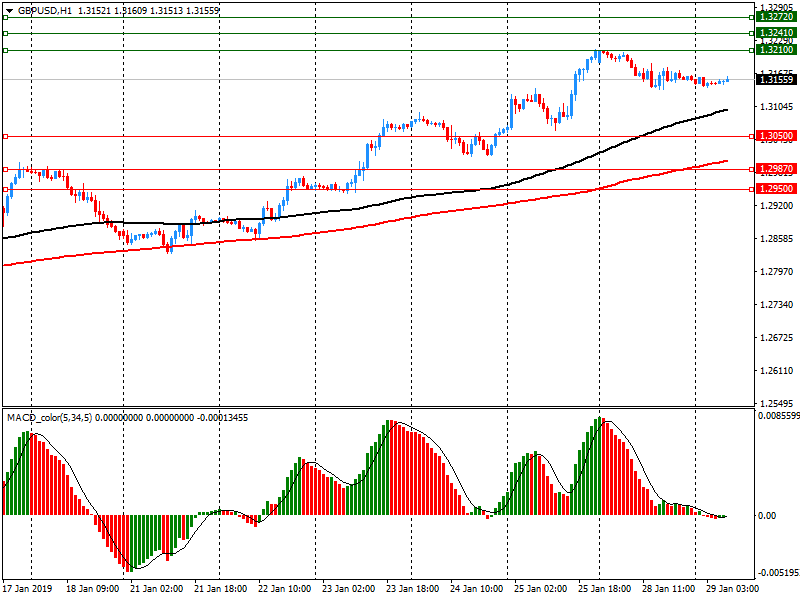This screenshot has width=800, height=600.
Task: Click the 18 Jan 09:00 time label
Action: click(x=92, y=588)
